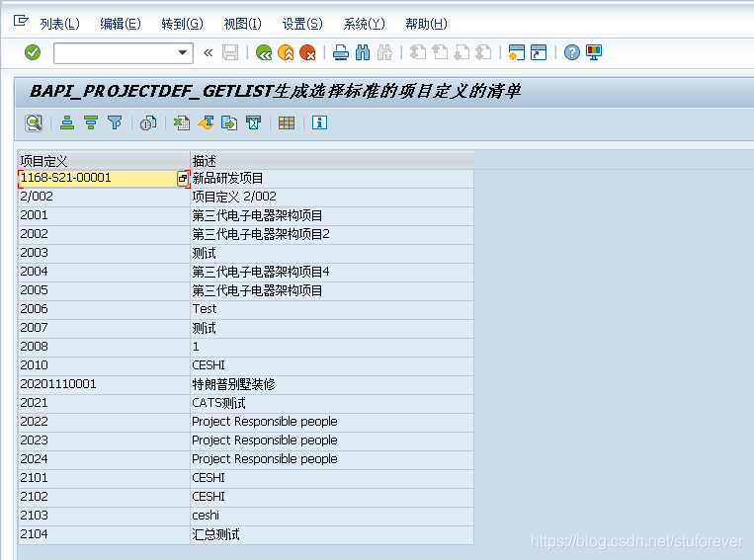Viewport: 754px width, 560px height.
Task: Select project definition 20201110001
Action: click(x=104, y=384)
